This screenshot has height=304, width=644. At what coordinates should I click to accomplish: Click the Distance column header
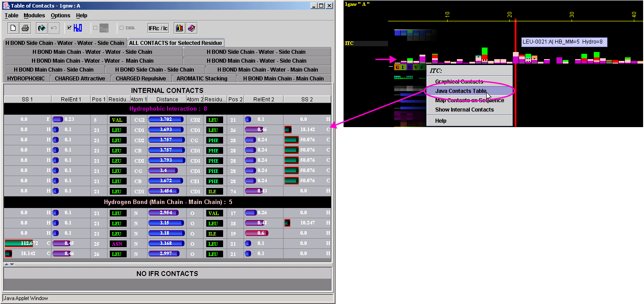click(167, 100)
